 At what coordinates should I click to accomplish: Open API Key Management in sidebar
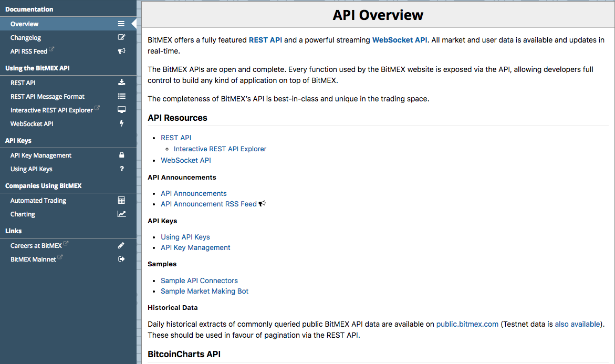click(68, 155)
